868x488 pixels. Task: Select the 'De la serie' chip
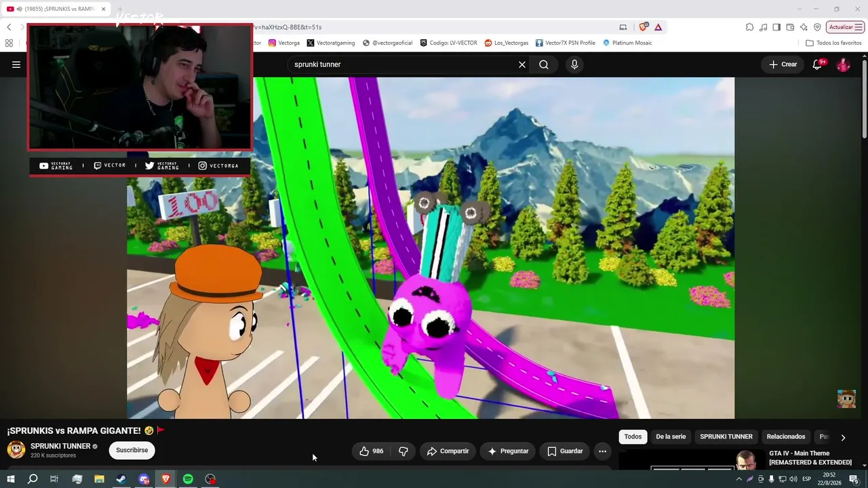click(x=671, y=436)
